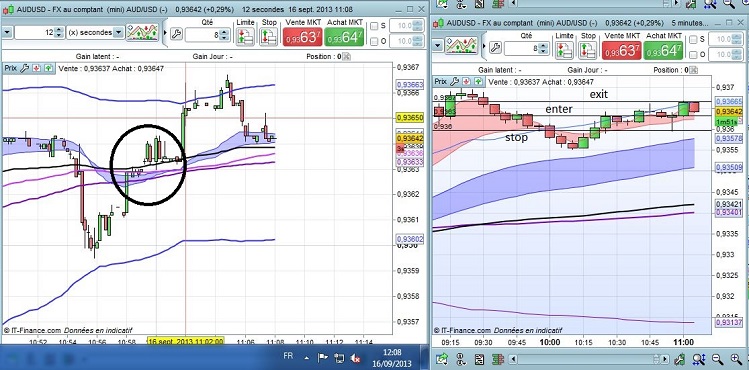Click green up arrow next to left Prix

pos(48,68)
